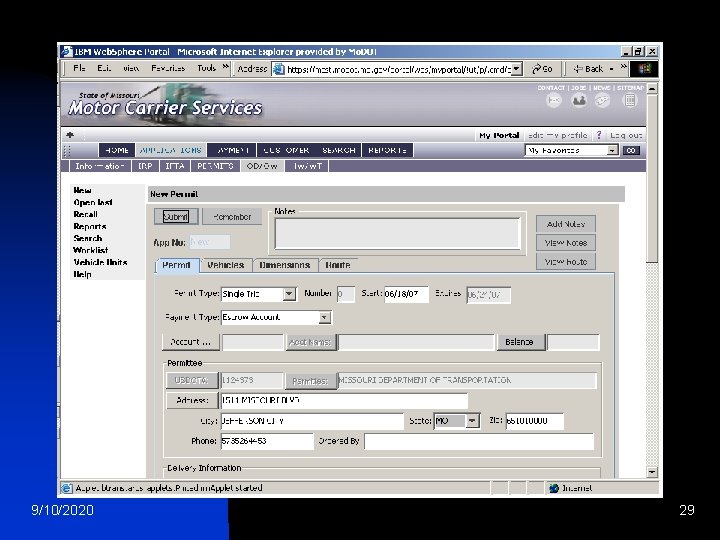The width and height of the screenshot is (720, 540).
Task: Click the page scroll down arrow
Action: click(x=652, y=472)
